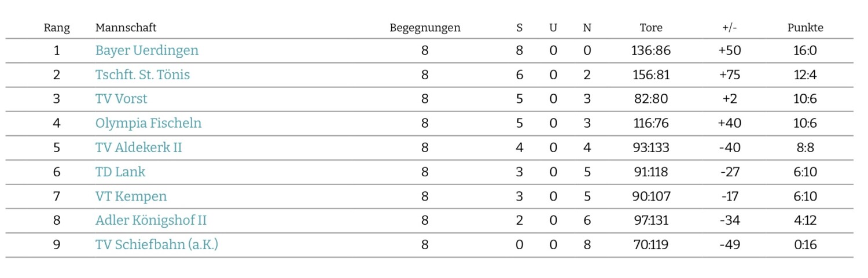Viewport: 868px width, 278px height.
Task: Click the Rang column header
Action: tap(57, 28)
